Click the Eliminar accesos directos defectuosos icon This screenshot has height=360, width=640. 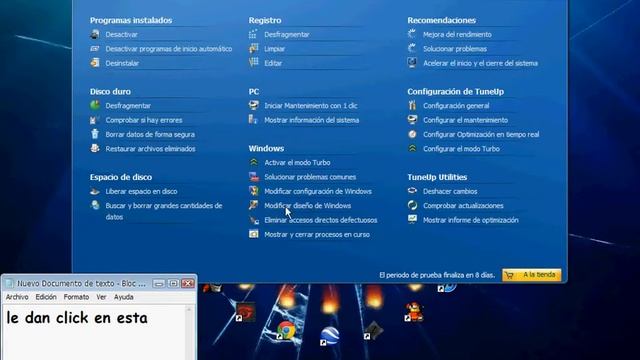253,220
